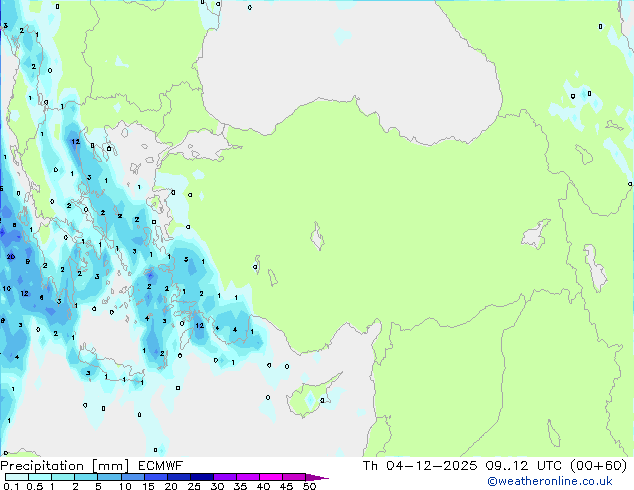634x490 pixels.
Task: Click the '20' precipitation value on the map
Action: (11, 257)
